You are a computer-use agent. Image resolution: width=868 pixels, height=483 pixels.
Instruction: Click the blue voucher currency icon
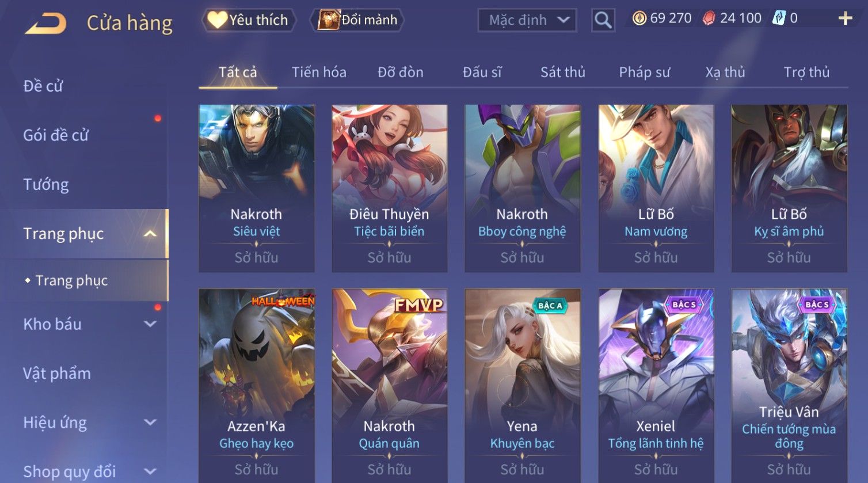(x=778, y=18)
